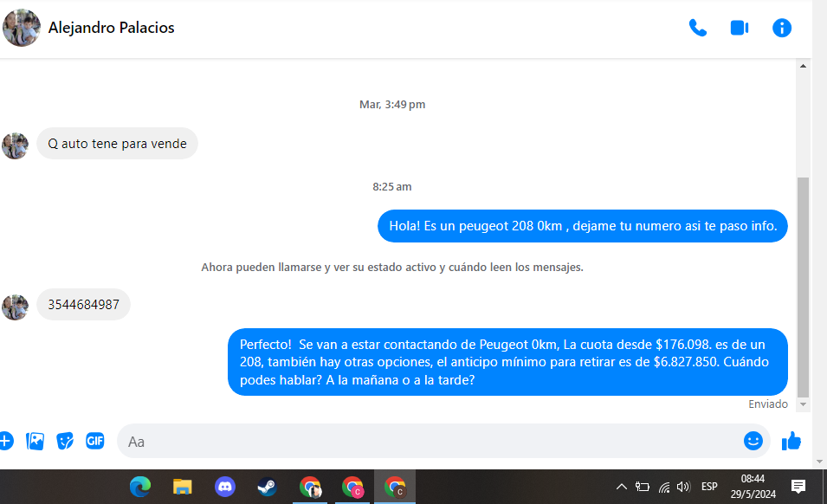
Task: Open the Windows notification center icon
Action: [798, 487]
